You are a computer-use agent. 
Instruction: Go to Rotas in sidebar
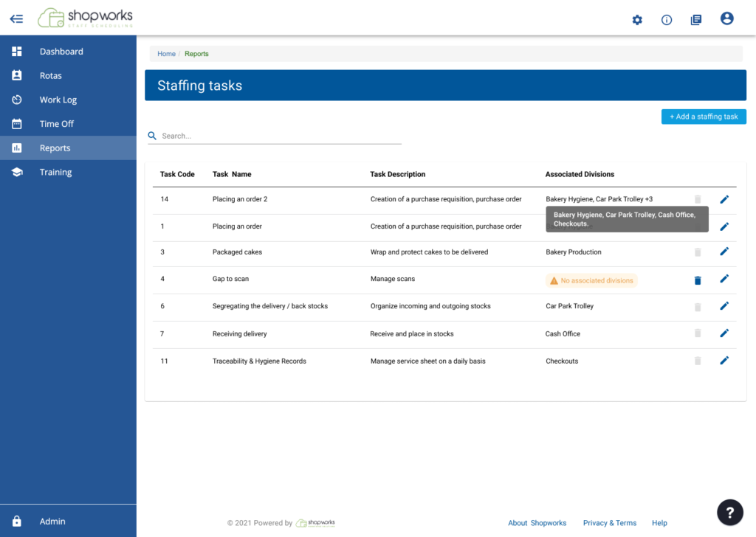[x=50, y=76]
